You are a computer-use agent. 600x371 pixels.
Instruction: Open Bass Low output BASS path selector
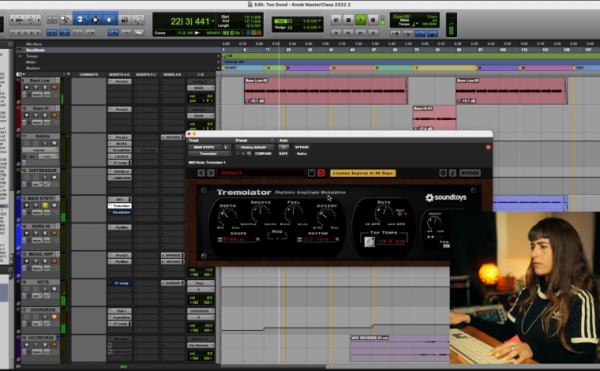[x=201, y=88]
